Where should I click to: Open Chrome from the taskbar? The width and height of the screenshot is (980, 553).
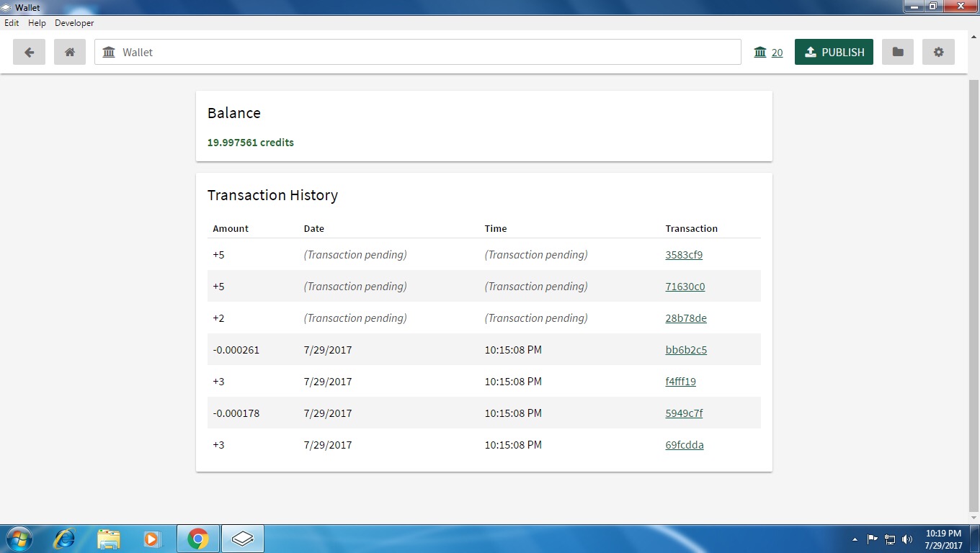click(197, 539)
